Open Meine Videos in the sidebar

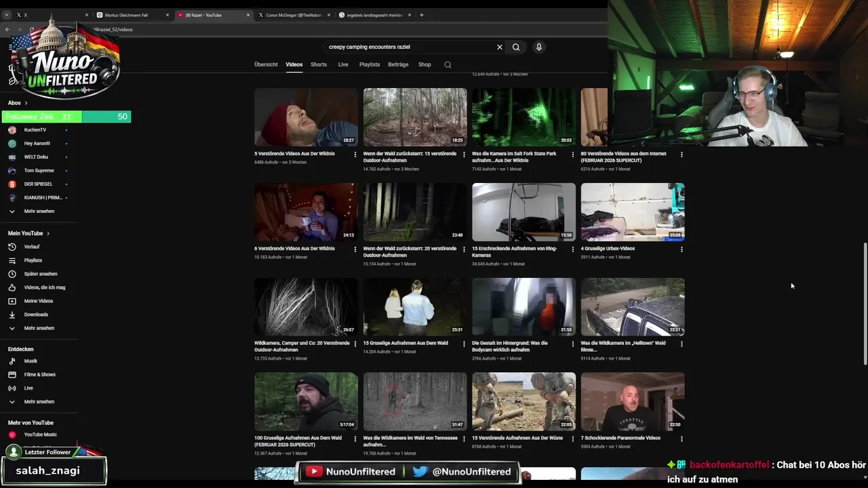pos(40,301)
